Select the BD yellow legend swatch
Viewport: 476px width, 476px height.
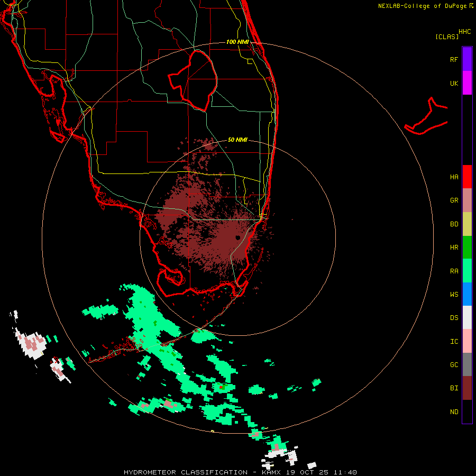pos(467,224)
